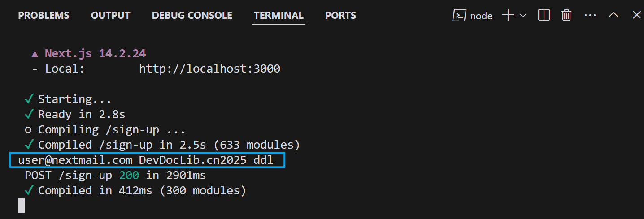Open the more actions ellipsis menu

click(590, 15)
